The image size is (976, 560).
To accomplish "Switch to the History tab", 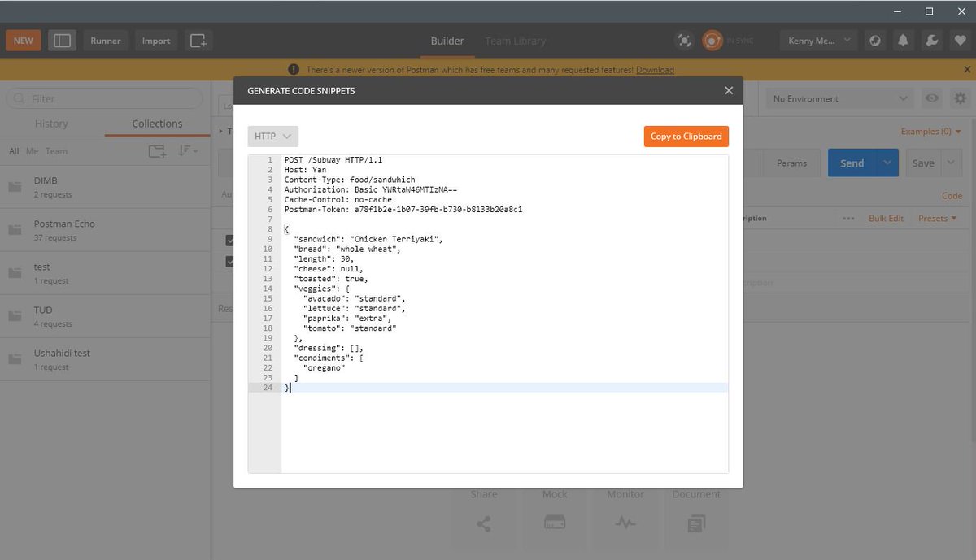I will pos(51,124).
